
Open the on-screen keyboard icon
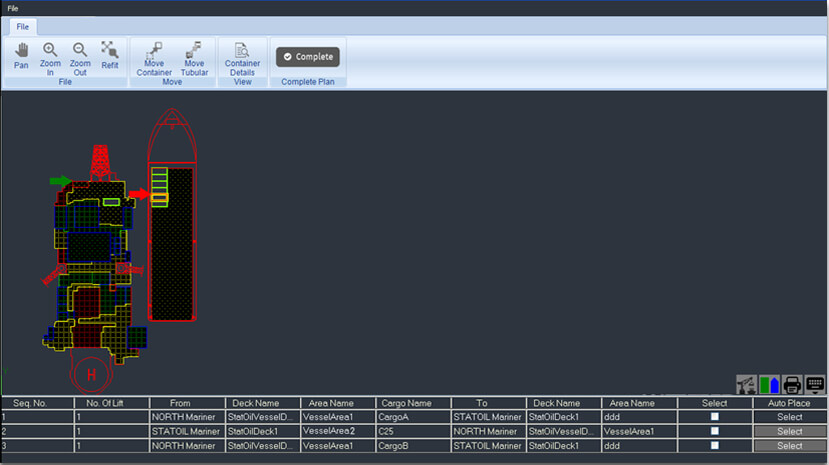point(815,385)
